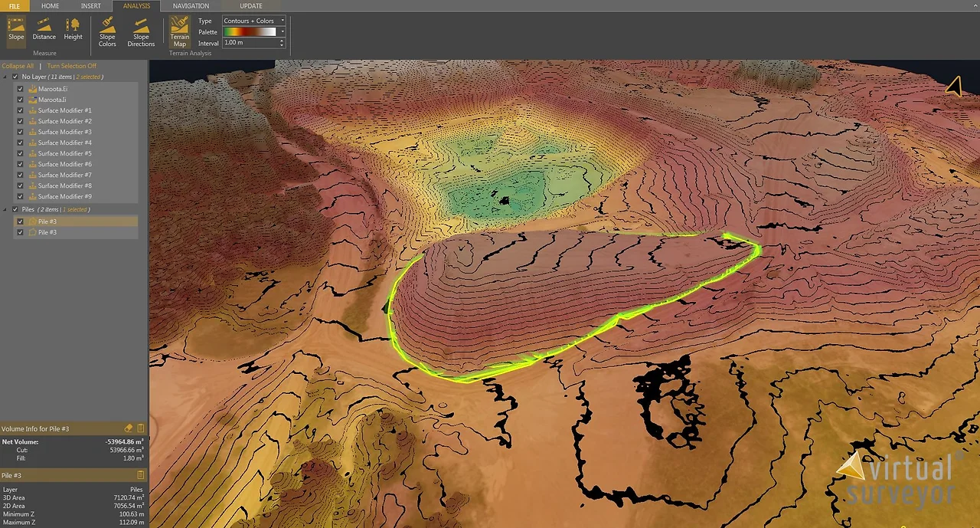Select the ANALYSIS tab
Screen dimensions: 980x528
pyautogui.click(x=136, y=6)
